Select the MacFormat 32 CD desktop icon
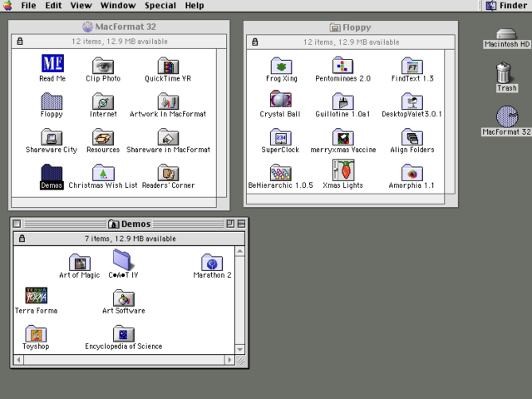This screenshot has height=399, width=532. pos(507,116)
